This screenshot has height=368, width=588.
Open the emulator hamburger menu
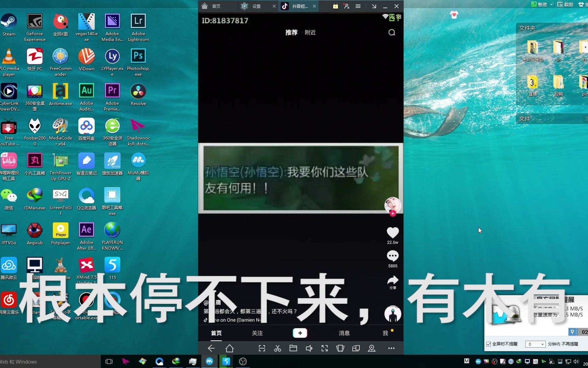tap(358, 6)
